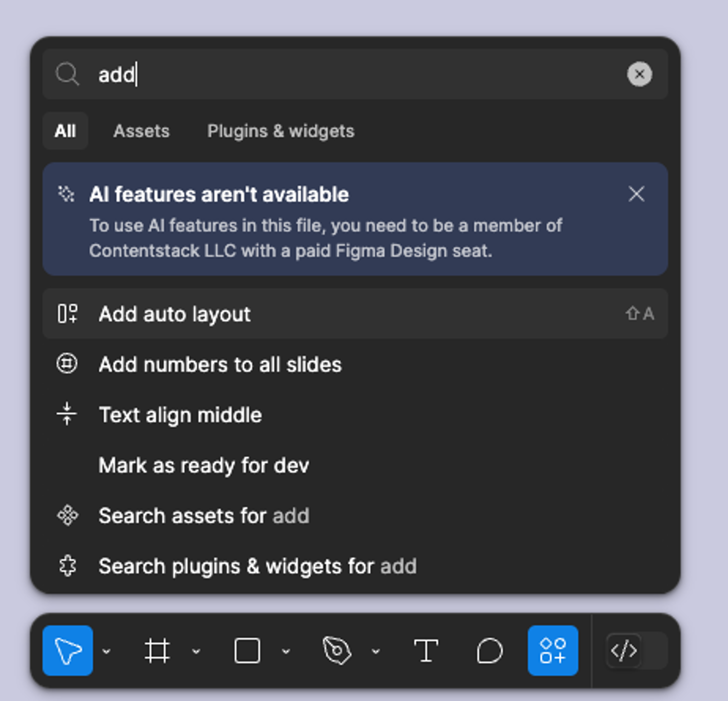728x701 pixels.
Task: Choose Mark as ready for dev
Action: tap(355, 465)
